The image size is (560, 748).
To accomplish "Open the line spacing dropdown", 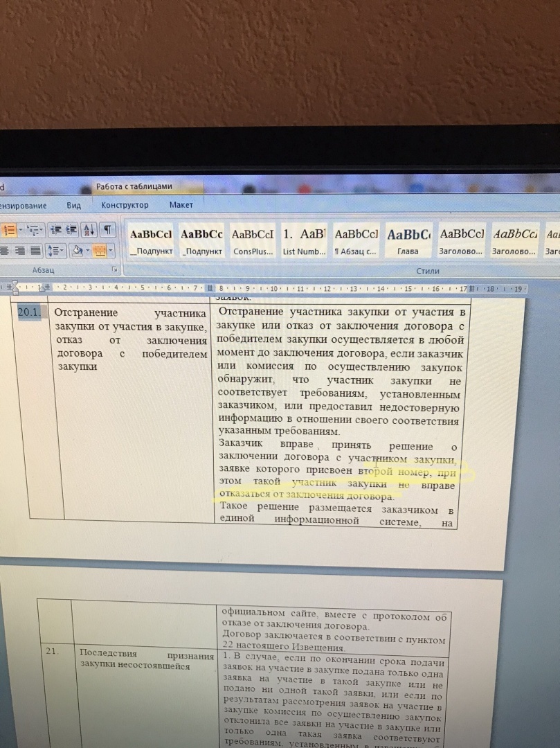I will [56, 250].
